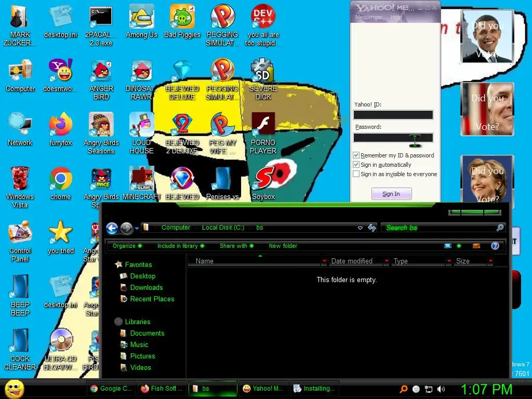
Task: Click New folder in Explorer toolbar
Action: coord(283,246)
